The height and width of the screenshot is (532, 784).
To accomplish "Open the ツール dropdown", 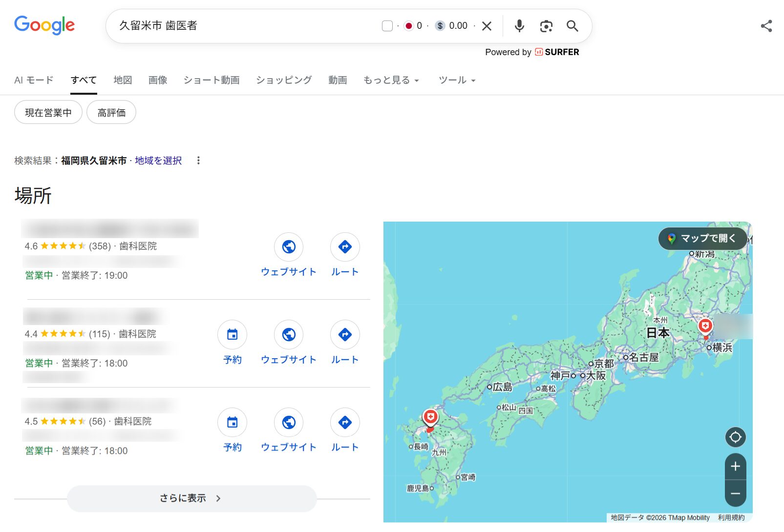I will [456, 80].
